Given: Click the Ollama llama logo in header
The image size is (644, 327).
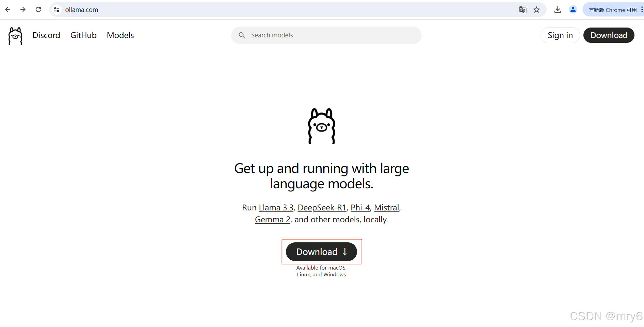Looking at the screenshot, I should tap(15, 36).
